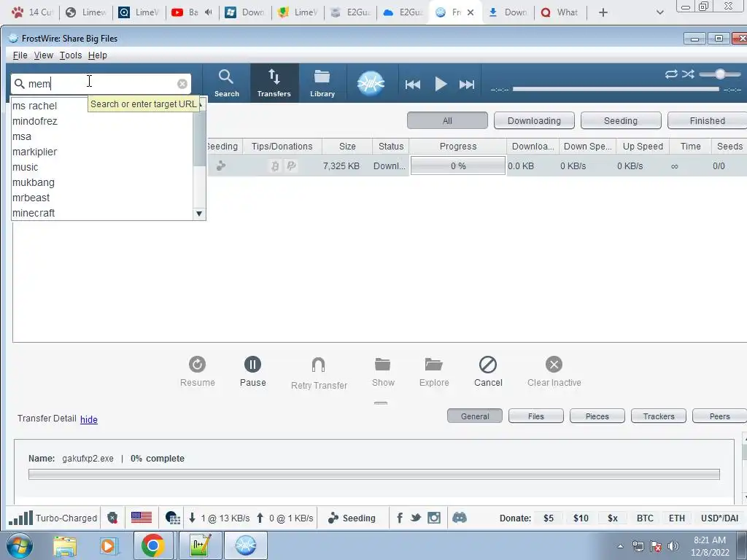Click the Turbo-Charged connection indicator
The image size is (747, 560).
tap(53, 518)
